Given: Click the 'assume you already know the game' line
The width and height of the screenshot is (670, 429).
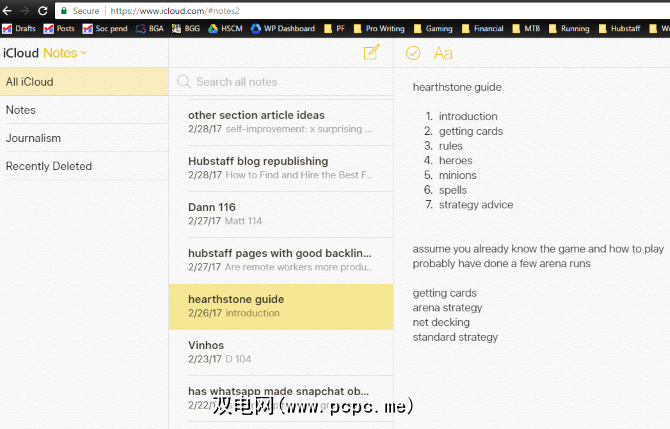Looking at the screenshot, I should pos(538,249).
